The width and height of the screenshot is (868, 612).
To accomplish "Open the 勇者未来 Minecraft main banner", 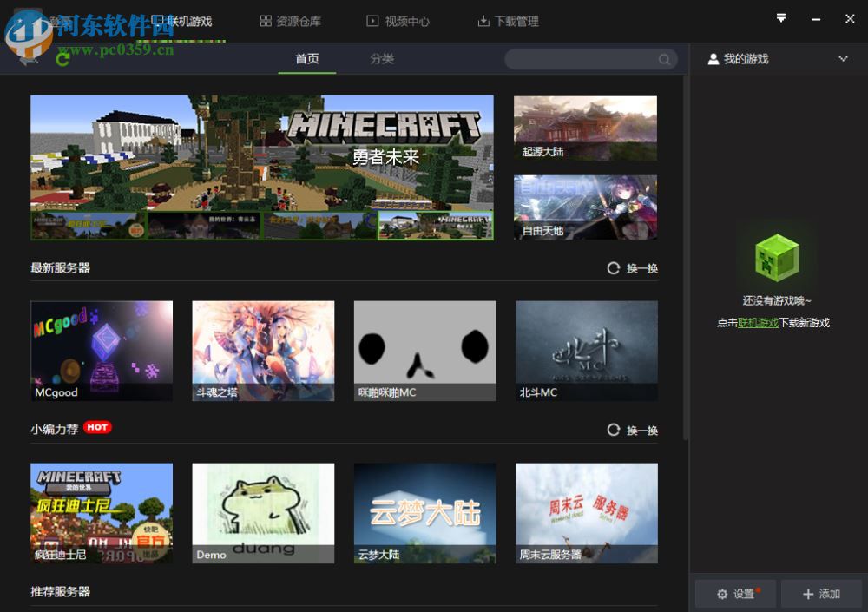I will 262,153.
